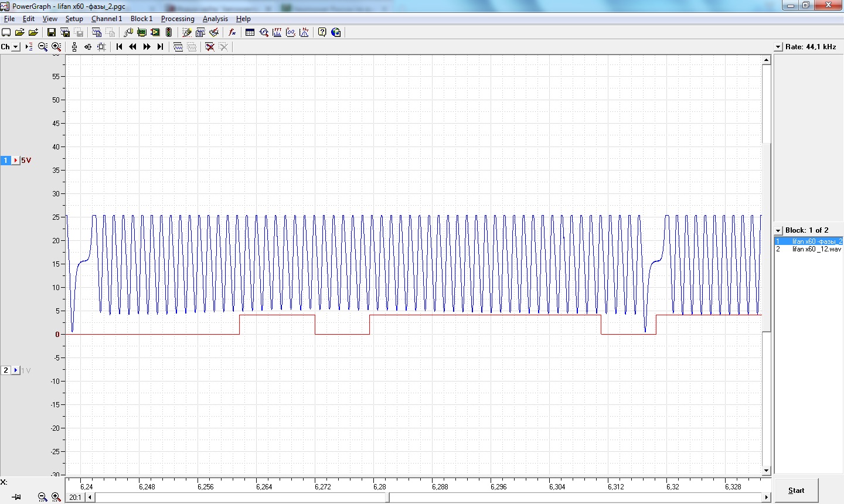Click the Save (floppy disk) icon
Screen dimensions: 844x504
coord(51,32)
